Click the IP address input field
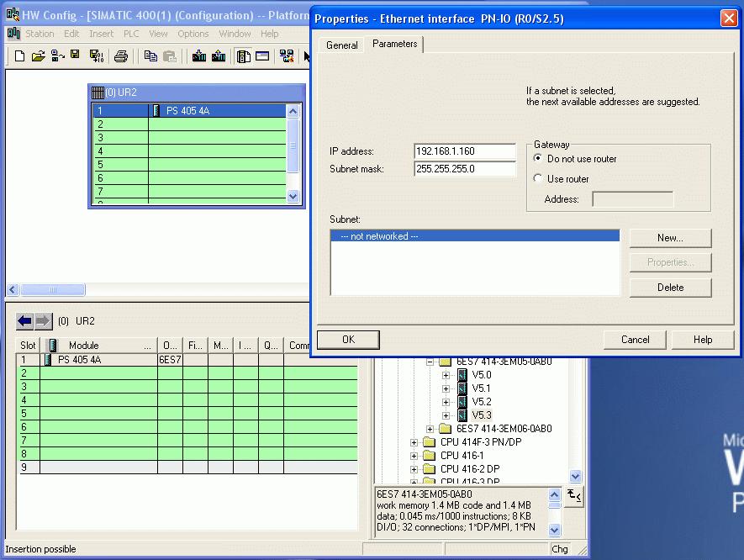The image size is (744, 560). [x=465, y=151]
